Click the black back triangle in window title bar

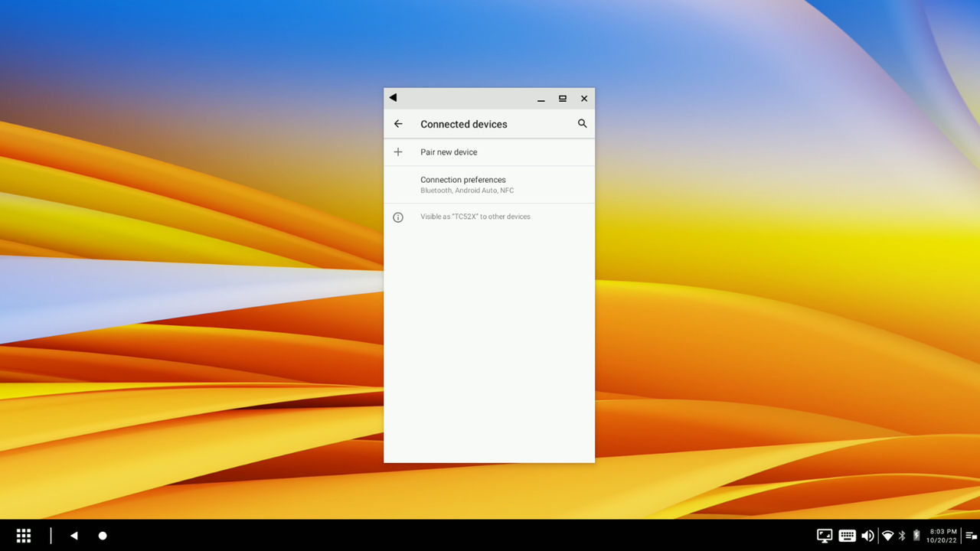393,98
